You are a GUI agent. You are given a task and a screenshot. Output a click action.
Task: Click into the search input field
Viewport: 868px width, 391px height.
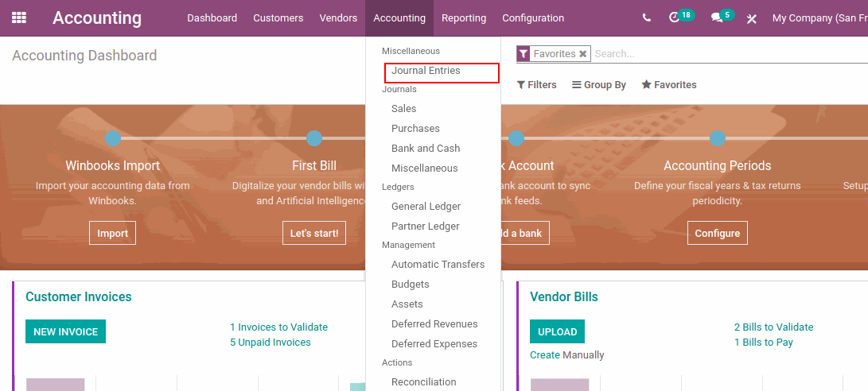pos(716,54)
